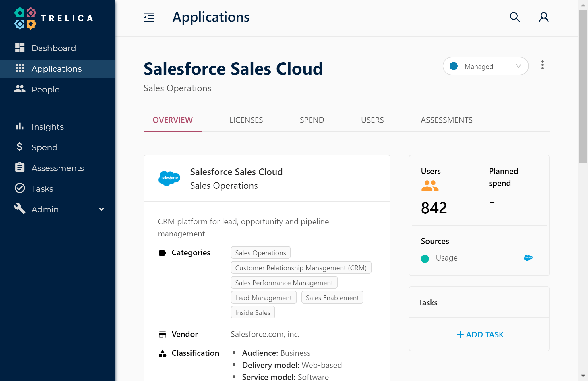This screenshot has width=588, height=381.
Task: Click the Salesforce.com, inc. vendor name
Action: point(265,334)
